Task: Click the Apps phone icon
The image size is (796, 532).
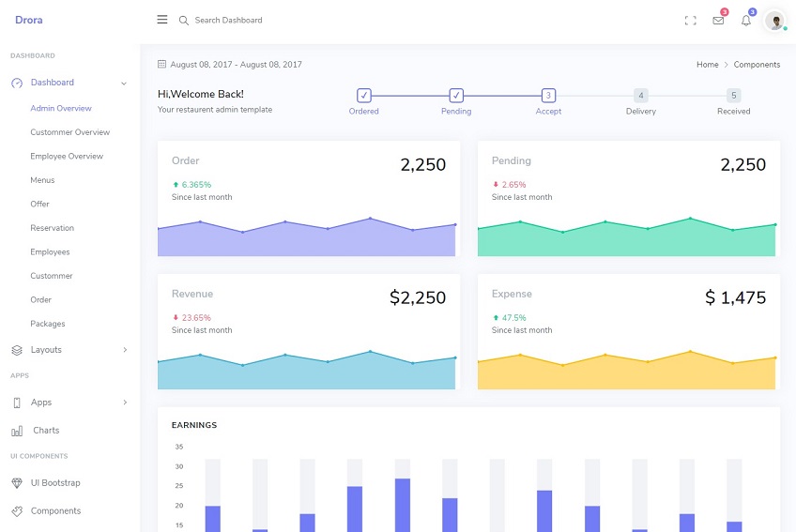Action: pos(17,403)
